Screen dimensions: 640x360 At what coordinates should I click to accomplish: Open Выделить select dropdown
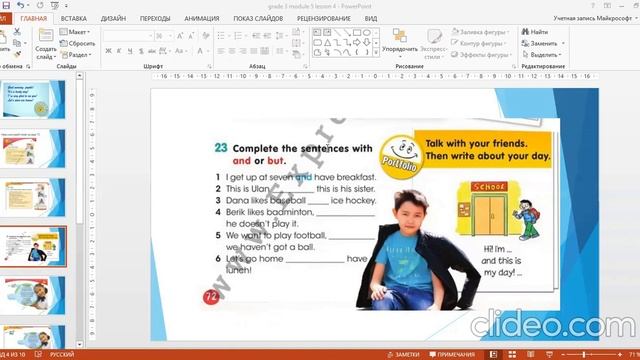[542, 54]
